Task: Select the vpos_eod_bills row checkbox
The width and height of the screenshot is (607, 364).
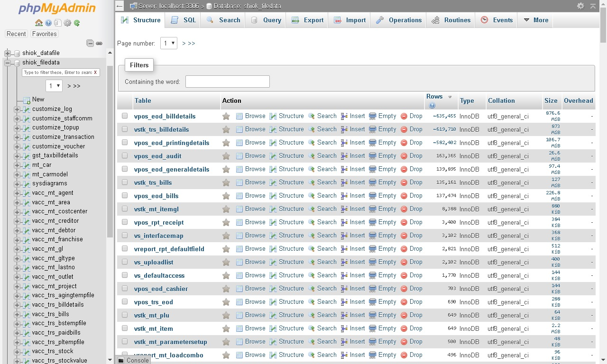Action: 125,195
